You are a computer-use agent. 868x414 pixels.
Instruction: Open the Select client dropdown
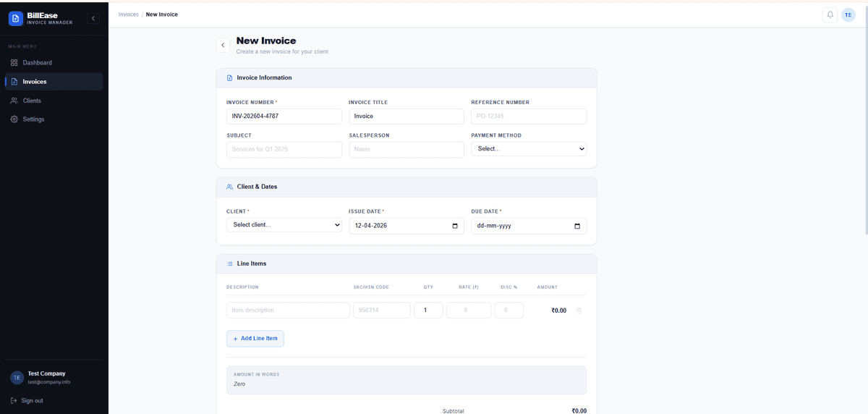284,225
